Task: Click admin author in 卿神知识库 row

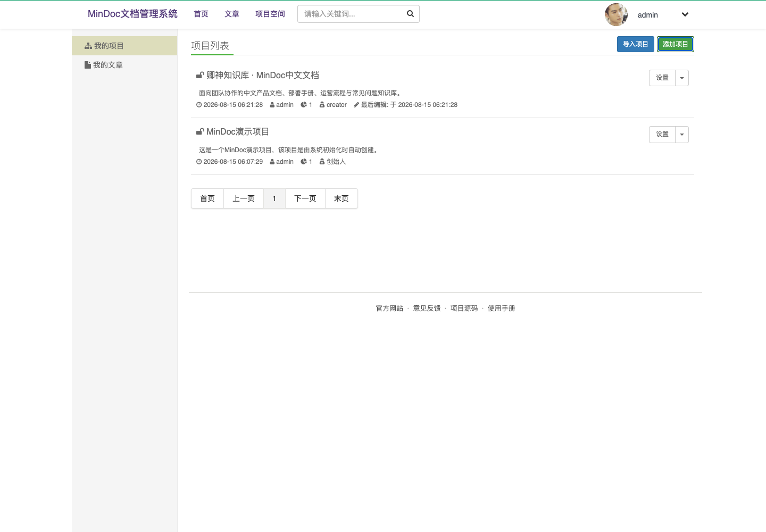Action: 285,105
